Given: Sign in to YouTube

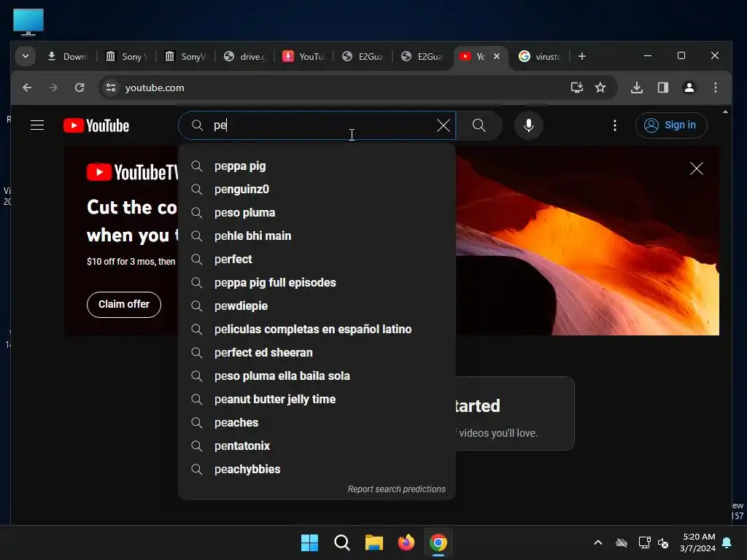Looking at the screenshot, I should [x=671, y=125].
